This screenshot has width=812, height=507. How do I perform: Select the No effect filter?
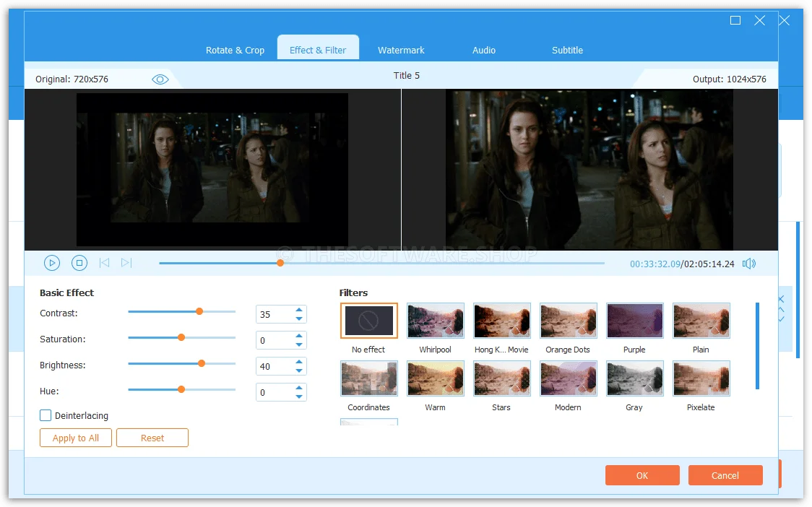[x=368, y=321]
